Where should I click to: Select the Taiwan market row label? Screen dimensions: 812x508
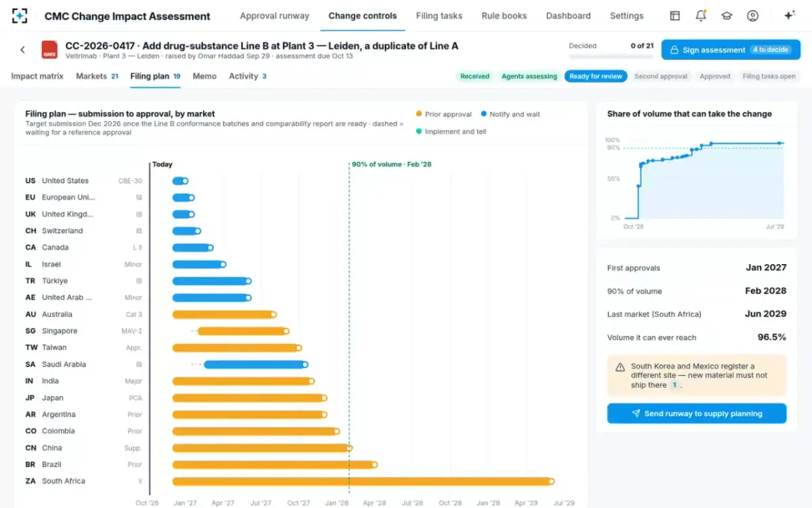click(x=54, y=347)
